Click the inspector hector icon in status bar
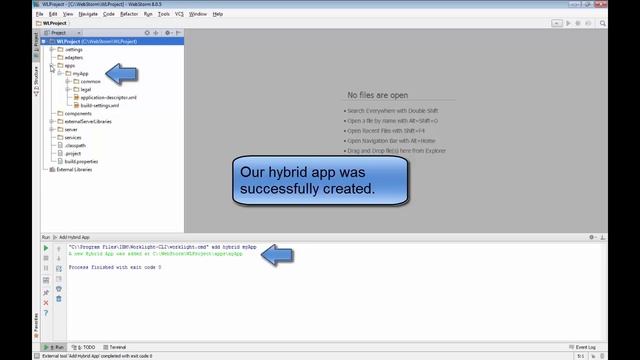The height and width of the screenshot is (360, 640). click(x=602, y=356)
